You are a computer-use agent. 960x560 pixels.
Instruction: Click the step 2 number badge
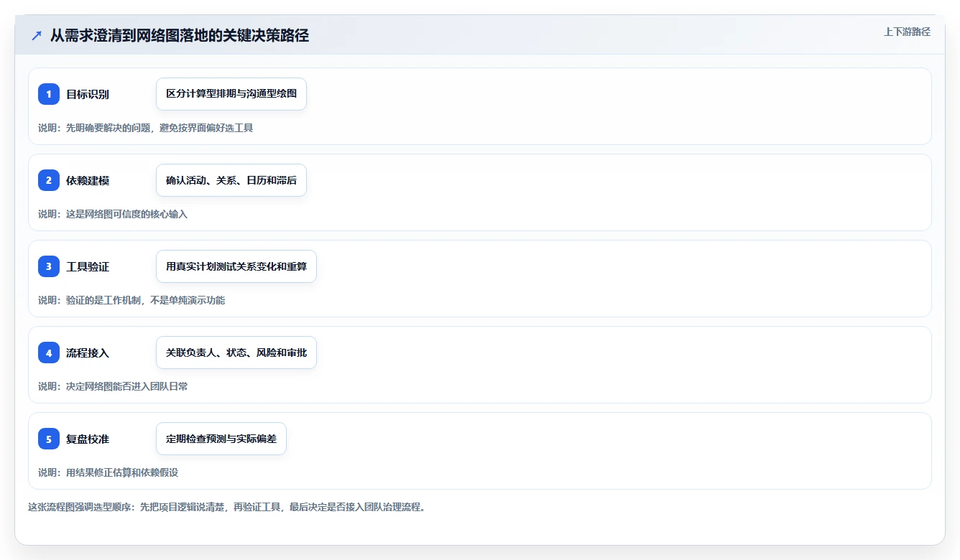[x=49, y=180]
